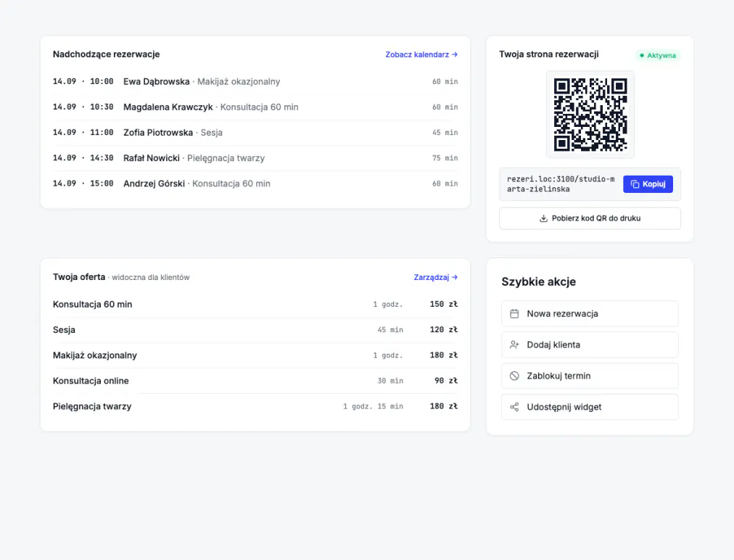The height and width of the screenshot is (560, 734).
Task: Click the 120 zł price
Action: 444,329
